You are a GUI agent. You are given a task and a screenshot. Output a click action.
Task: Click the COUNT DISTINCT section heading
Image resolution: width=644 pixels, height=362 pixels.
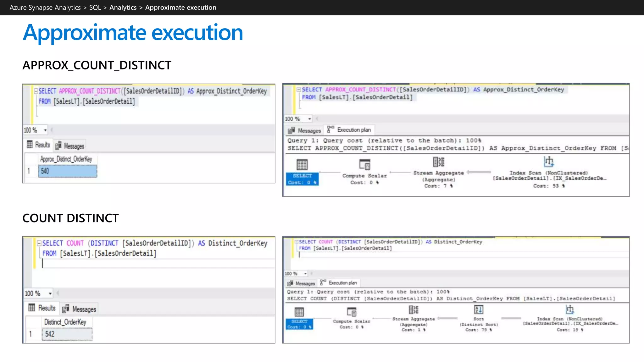[x=70, y=218]
